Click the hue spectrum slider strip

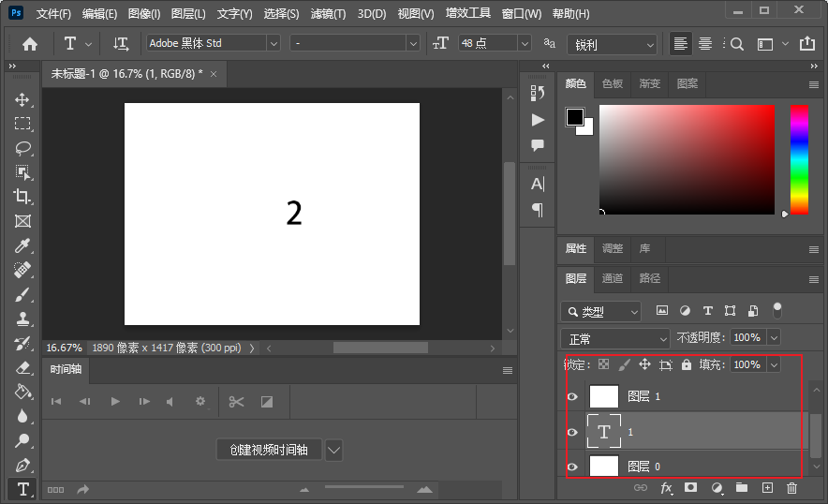[x=798, y=159]
